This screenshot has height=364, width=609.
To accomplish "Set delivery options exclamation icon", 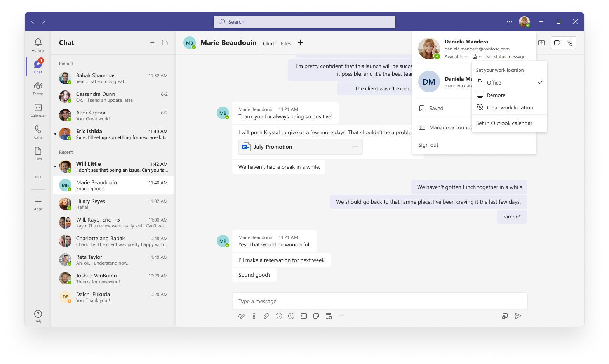I will pyautogui.click(x=254, y=316).
